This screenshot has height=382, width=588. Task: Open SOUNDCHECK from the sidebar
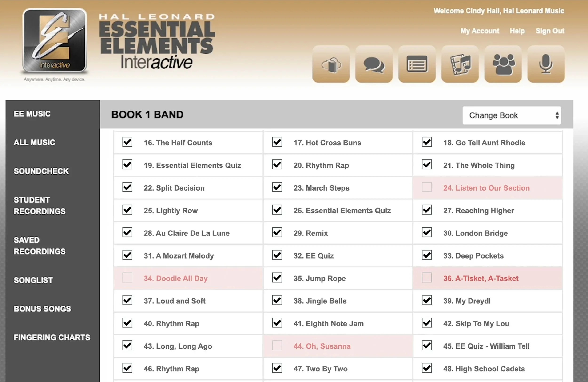41,171
